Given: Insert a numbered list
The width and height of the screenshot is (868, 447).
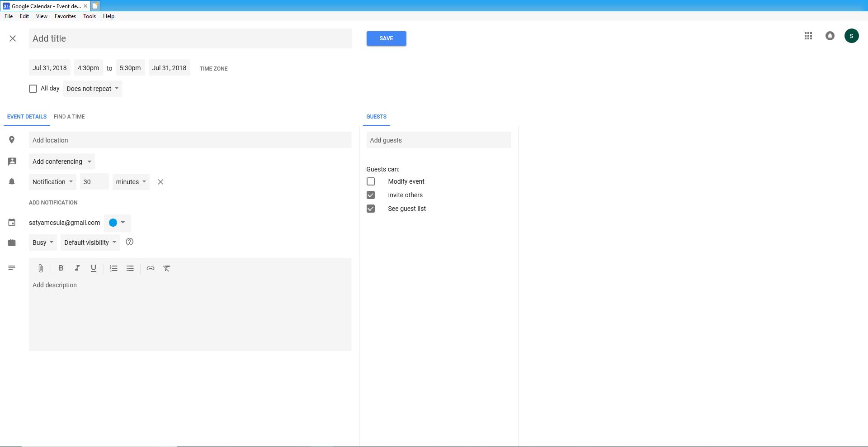Looking at the screenshot, I should pyautogui.click(x=113, y=268).
